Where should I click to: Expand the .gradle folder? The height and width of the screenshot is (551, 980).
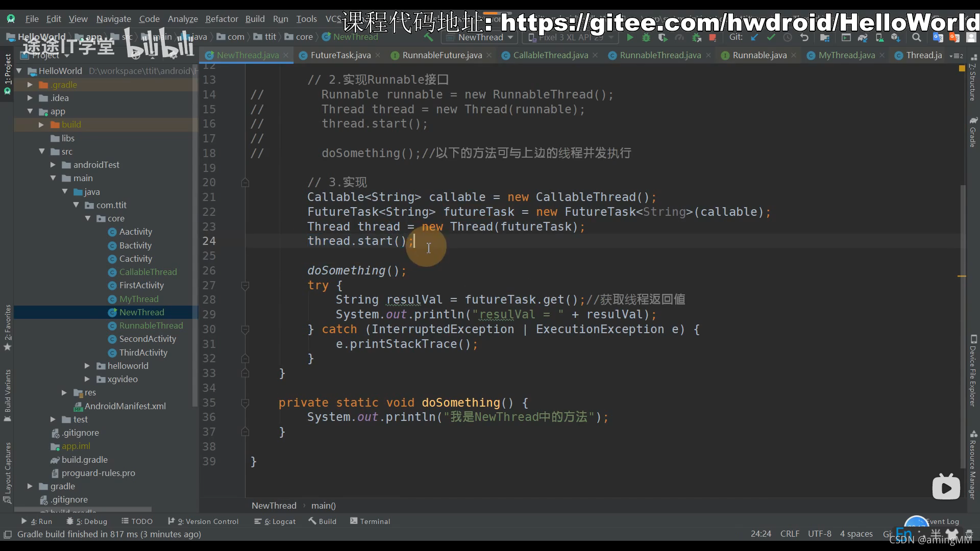[x=30, y=85]
